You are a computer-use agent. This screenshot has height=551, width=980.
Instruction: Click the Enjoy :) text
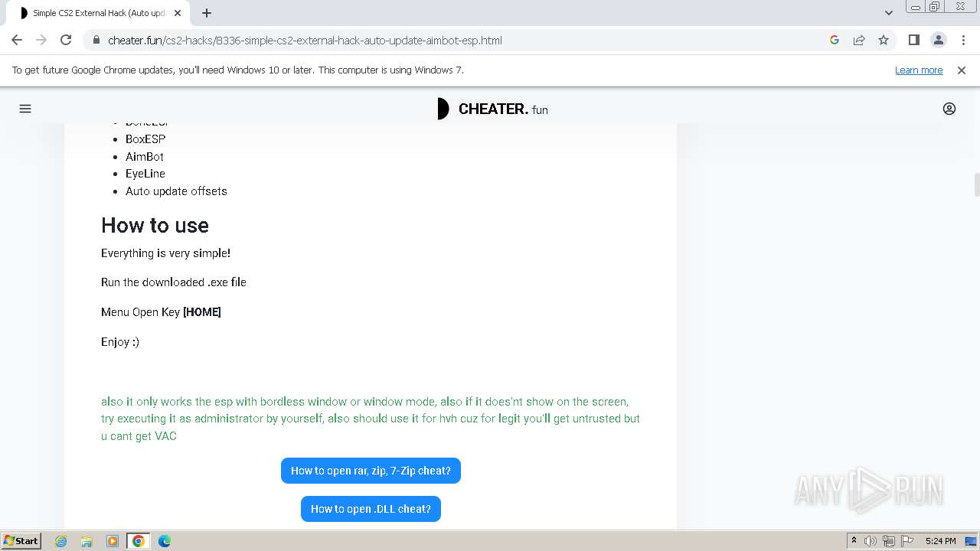point(120,342)
